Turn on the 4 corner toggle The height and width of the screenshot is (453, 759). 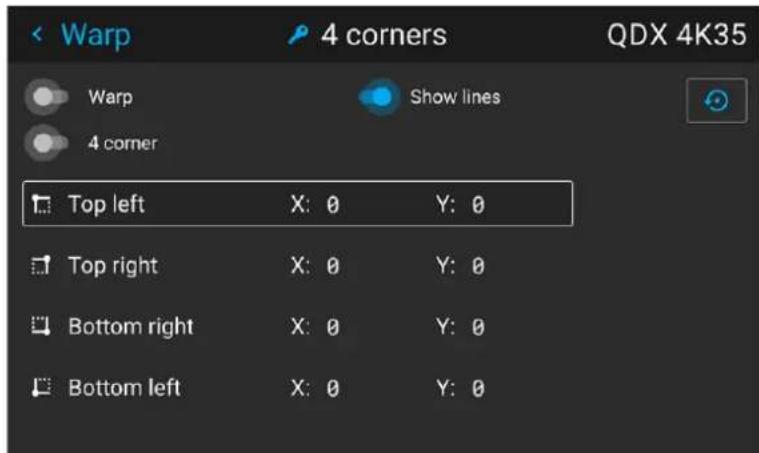coord(47,143)
